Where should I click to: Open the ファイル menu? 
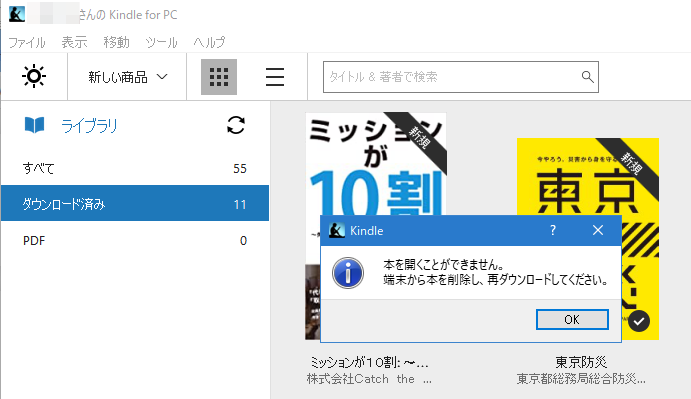pos(27,42)
